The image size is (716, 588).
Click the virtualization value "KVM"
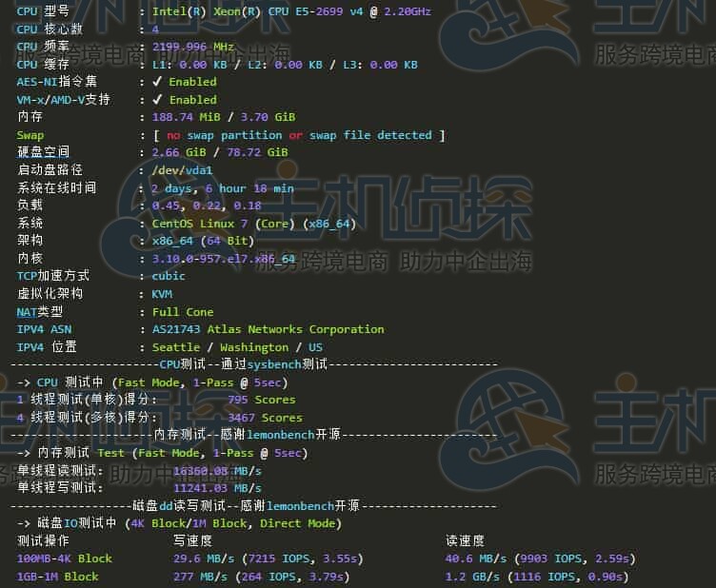point(162,294)
